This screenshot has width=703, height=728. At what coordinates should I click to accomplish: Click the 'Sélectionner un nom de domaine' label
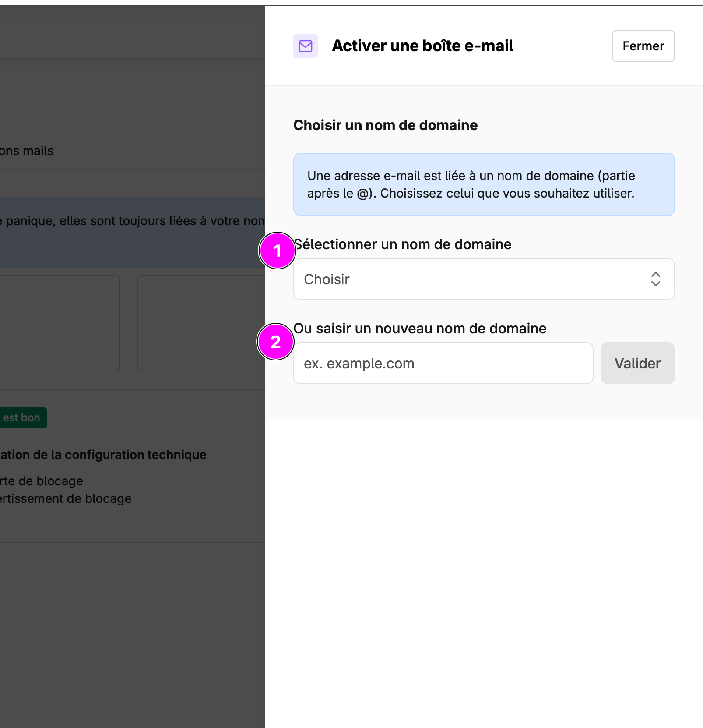(403, 244)
